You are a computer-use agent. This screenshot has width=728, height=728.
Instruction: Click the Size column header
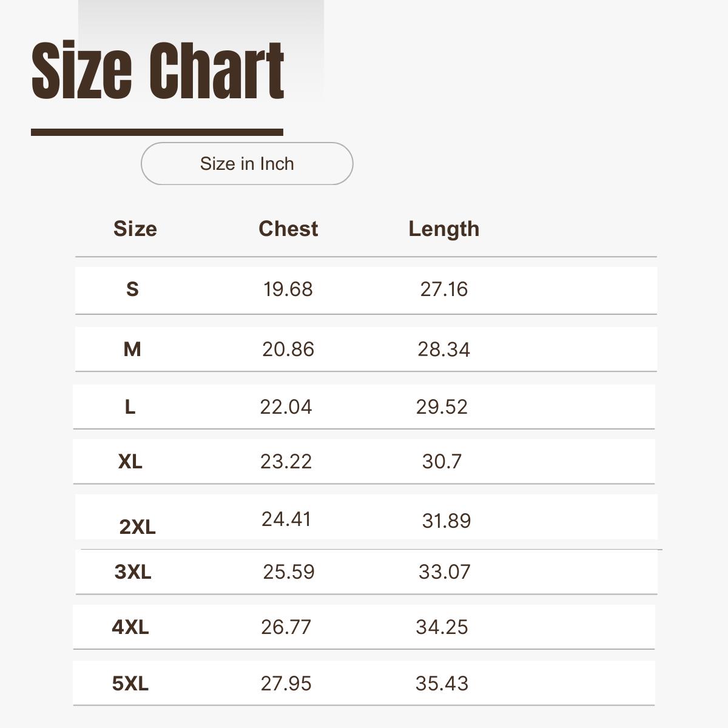[x=135, y=229]
